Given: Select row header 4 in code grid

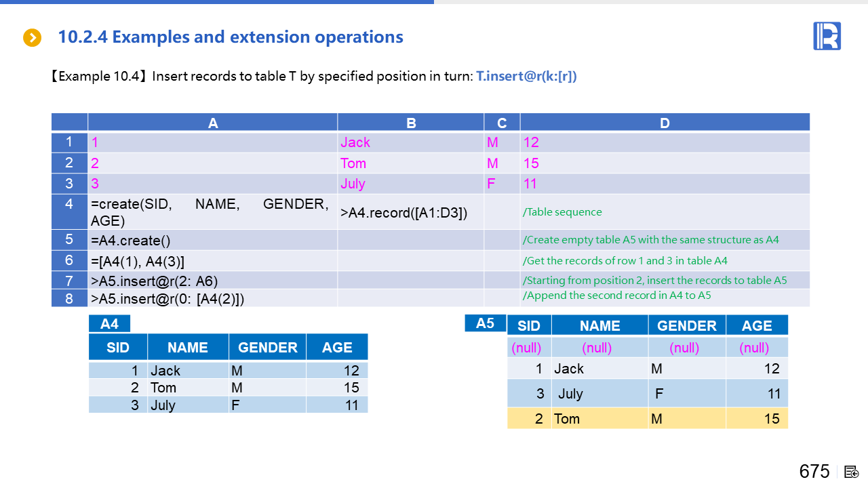Looking at the screenshot, I should [69, 211].
